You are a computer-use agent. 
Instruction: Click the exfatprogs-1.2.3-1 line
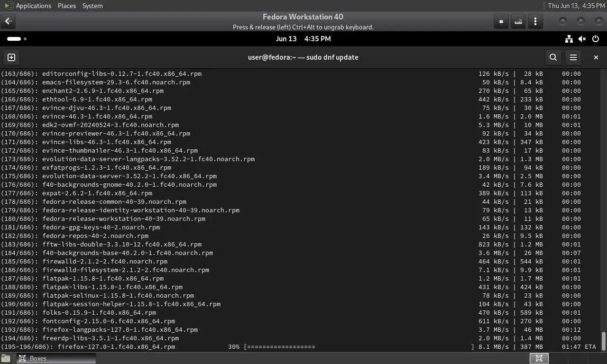click(x=291, y=168)
